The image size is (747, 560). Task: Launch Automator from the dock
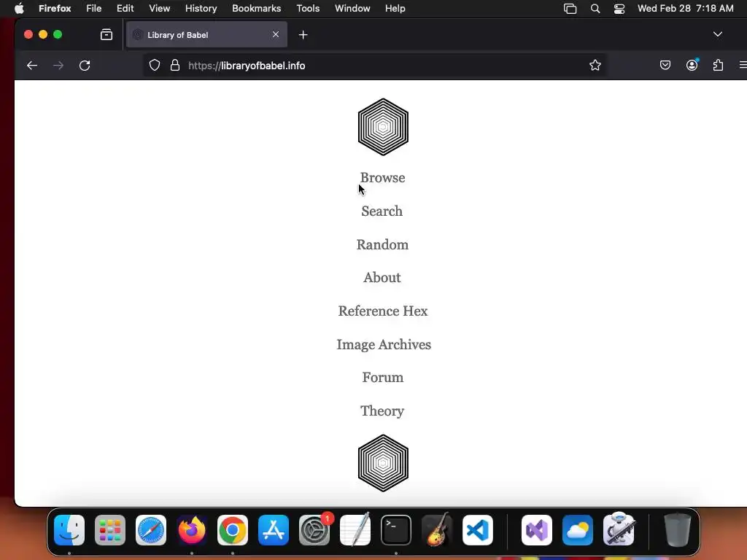pyautogui.click(x=619, y=530)
